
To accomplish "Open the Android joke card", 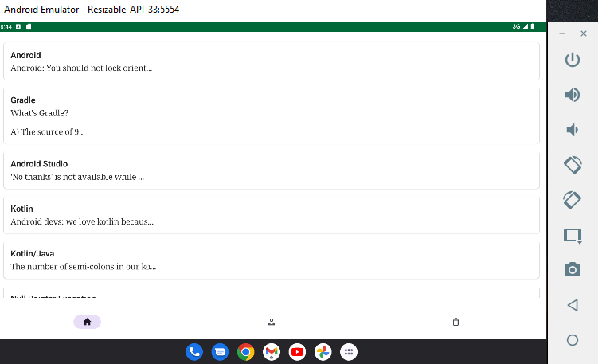I will pyautogui.click(x=271, y=61).
